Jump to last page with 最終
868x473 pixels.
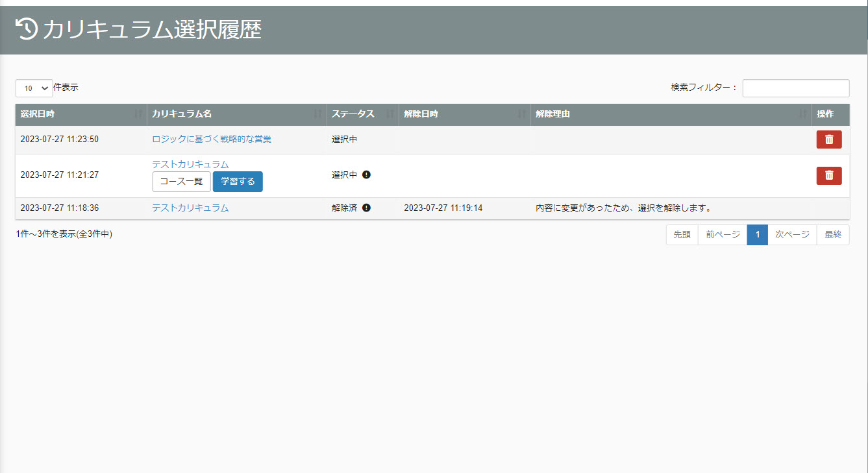click(x=833, y=235)
